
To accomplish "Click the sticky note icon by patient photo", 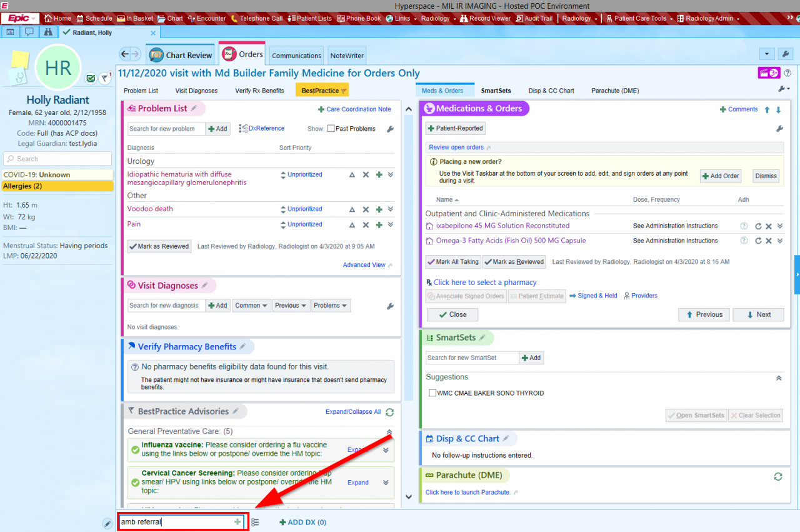I will [20, 59].
